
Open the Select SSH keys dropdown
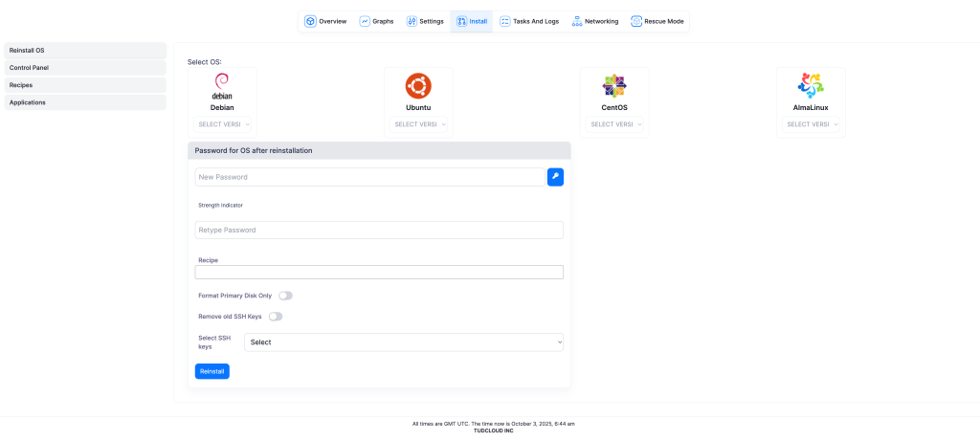click(403, 342)
